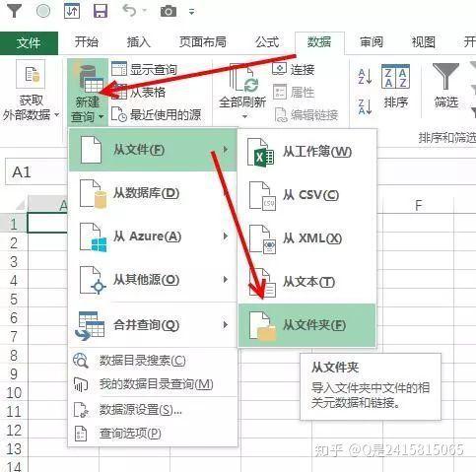
Task: Select the 从其他源(O) menu item
Action: pyautogui.click(x=153, y=280)
